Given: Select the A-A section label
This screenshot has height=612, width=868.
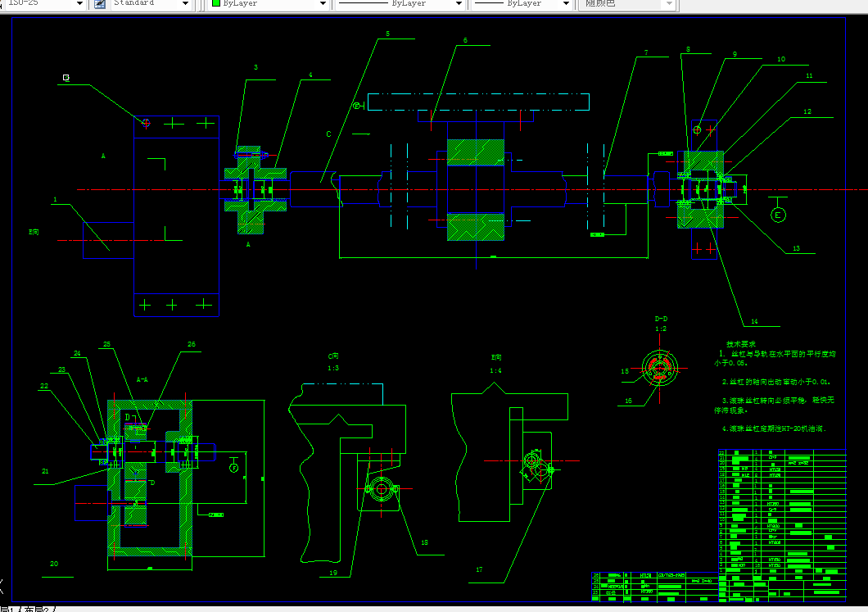Looking at the screenshot, I should click(142, 379).
